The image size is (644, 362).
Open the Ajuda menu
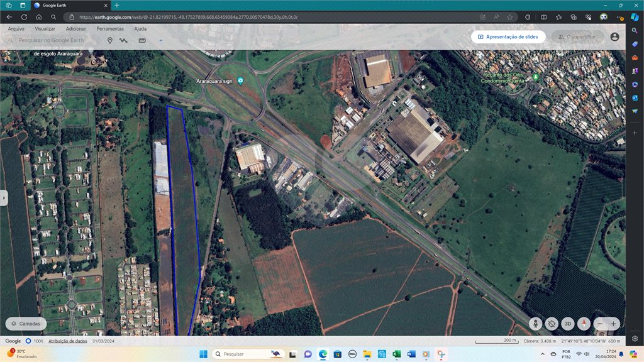coord(140,29)
